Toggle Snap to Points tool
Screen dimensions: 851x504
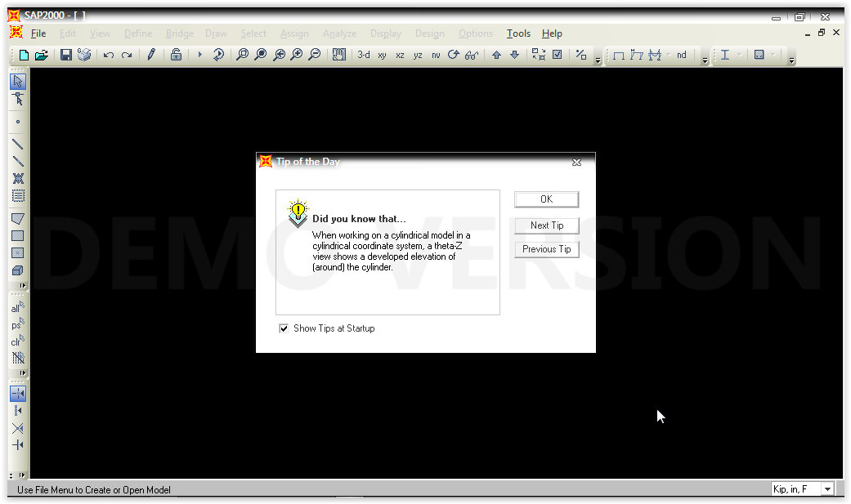point(16,393)
